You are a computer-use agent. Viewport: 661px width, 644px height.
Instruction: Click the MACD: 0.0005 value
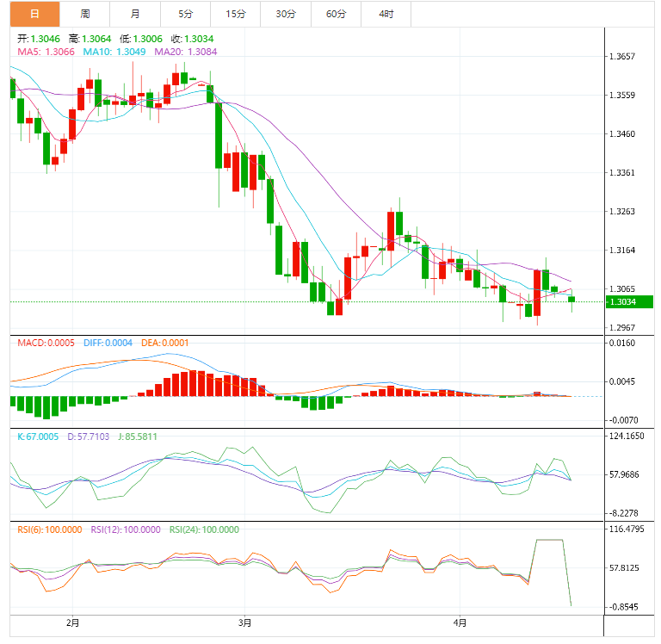click(x=46, y=343)
